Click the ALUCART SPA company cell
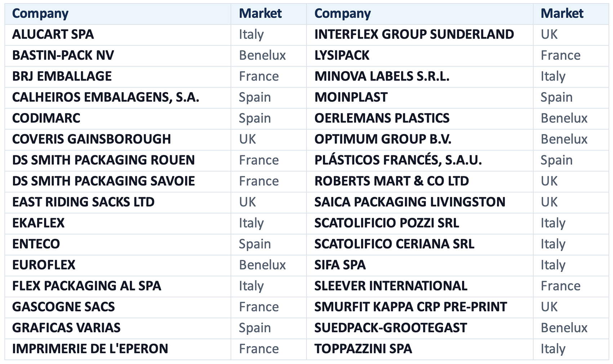Image resolution: width=613 pixels, height=364 pixels. click(118, 35)
